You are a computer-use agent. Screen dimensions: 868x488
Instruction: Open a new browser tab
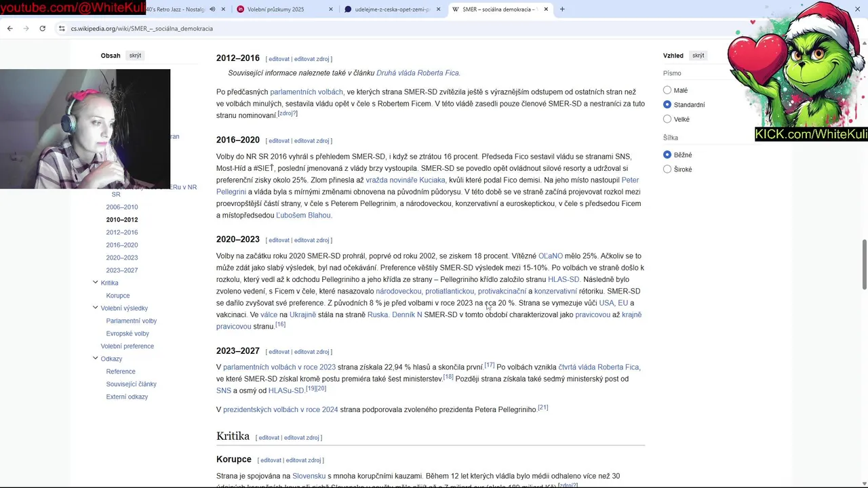[x=562, y=9]
